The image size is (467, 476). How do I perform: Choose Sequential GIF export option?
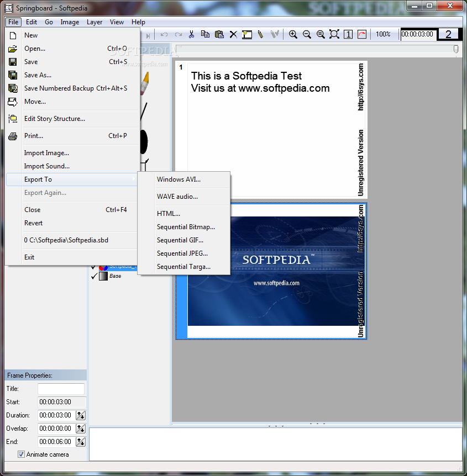(184, 240)
